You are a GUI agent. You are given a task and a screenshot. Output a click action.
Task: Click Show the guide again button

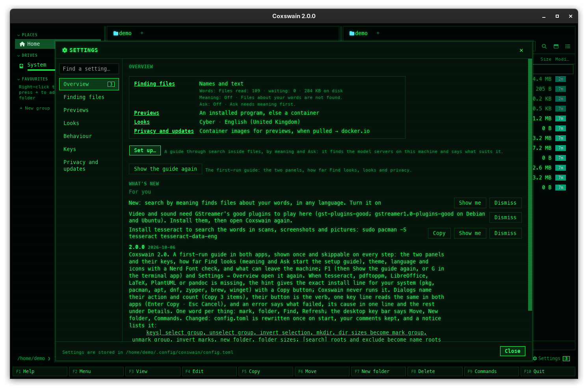coord(166,169)
